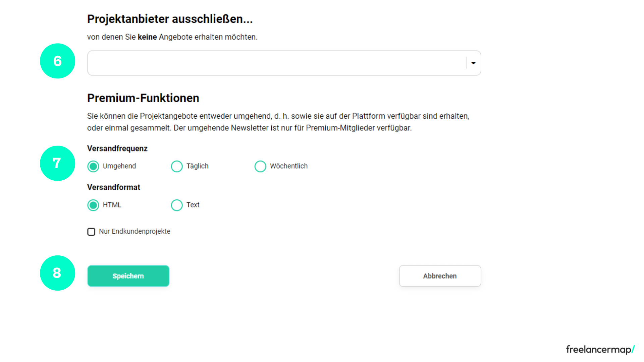Click the Projektanbieter ausschließen heading
The width and height of the screenshot is (644, 362).
[170, 19]
